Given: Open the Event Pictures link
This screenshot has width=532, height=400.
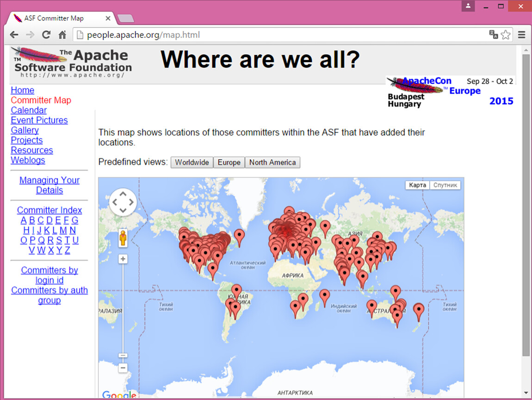Looking at the screenshot, I should pyautogui.click(x=39, y=120).
